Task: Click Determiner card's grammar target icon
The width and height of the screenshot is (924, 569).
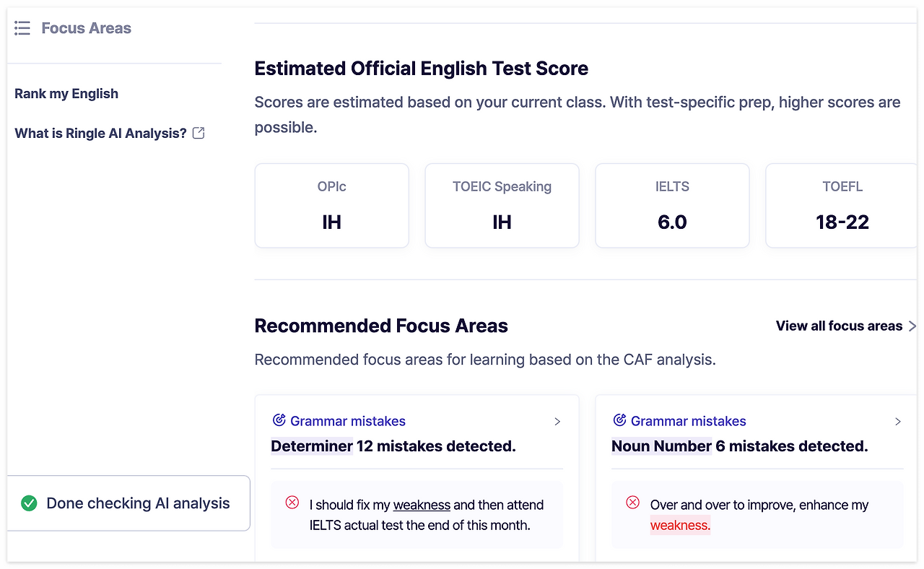Action: [279, 420]
